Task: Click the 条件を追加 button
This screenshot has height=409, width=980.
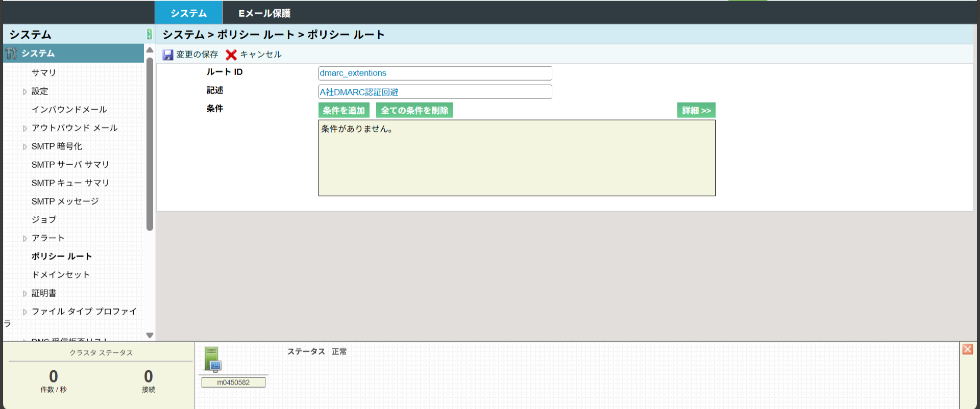Action: pos(344,111)
